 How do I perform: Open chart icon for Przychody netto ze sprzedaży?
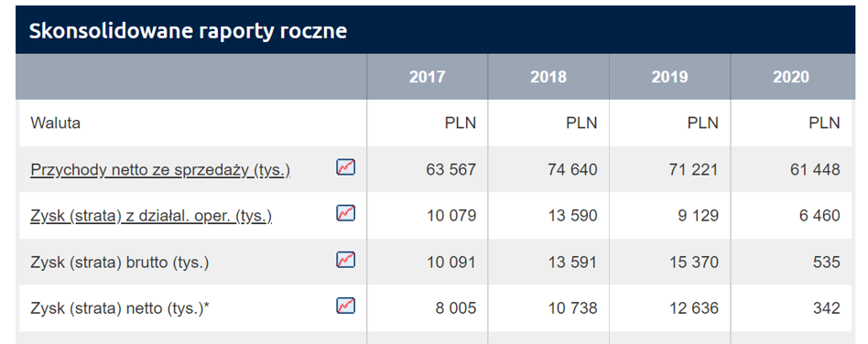point(346,167)
